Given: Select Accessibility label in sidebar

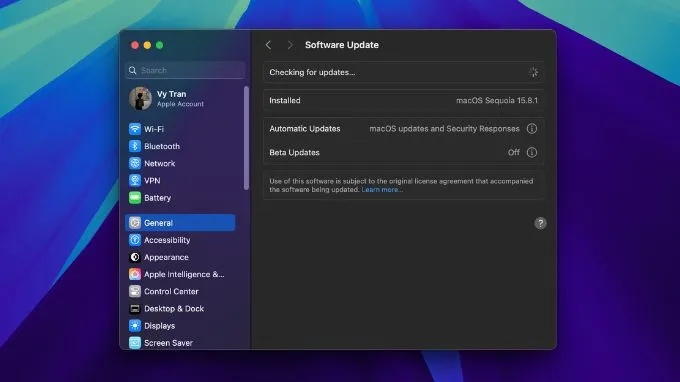Looking at the screenshot, I should point(167,240).
